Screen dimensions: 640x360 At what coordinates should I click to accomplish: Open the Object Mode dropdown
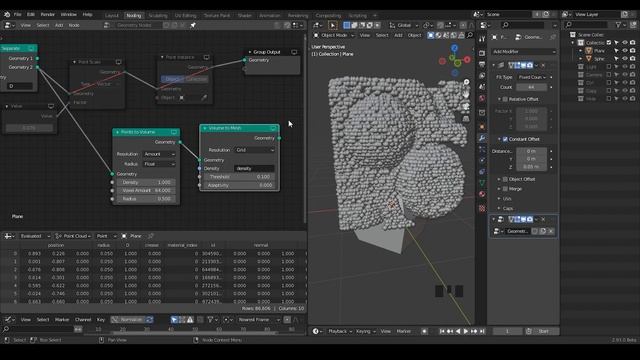[x=333, y=36]
